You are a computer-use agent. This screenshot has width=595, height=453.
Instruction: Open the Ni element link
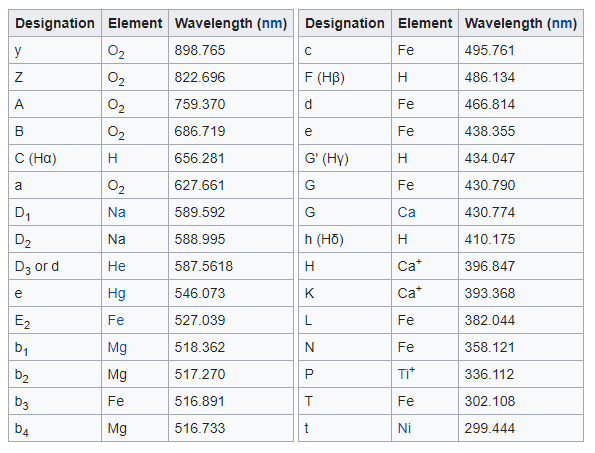405,428
